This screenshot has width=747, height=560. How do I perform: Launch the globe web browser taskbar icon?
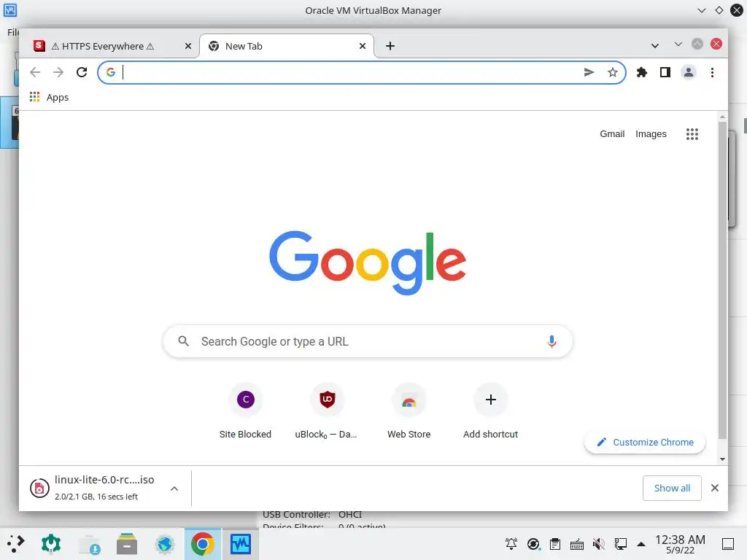[x=165, y=544]
